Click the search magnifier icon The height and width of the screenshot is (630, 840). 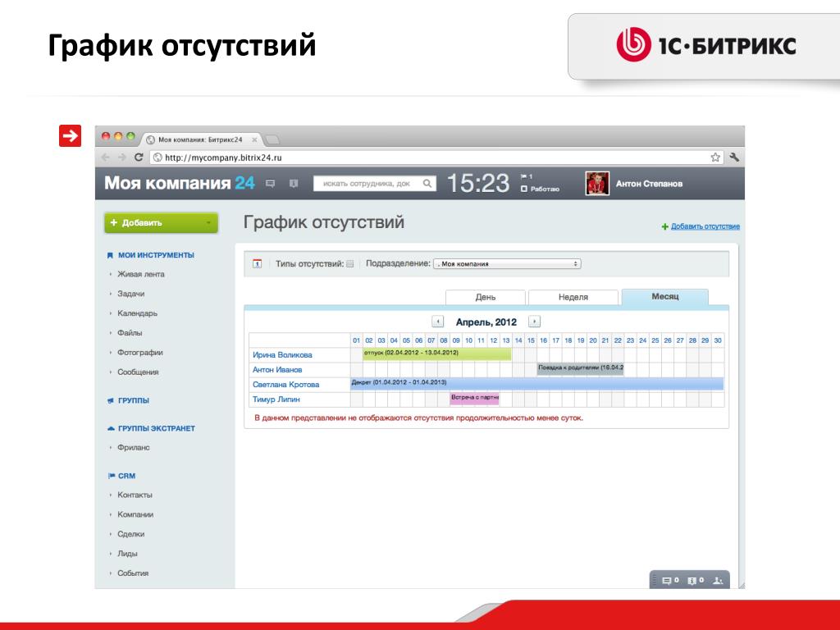pyautogui.click(x=427, y=183)
